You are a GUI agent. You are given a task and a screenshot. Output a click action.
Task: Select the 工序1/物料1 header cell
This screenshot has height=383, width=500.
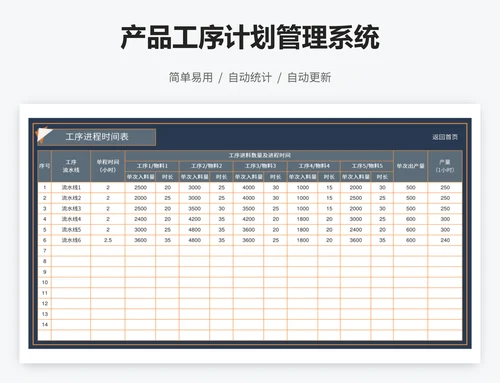point(152,166)
